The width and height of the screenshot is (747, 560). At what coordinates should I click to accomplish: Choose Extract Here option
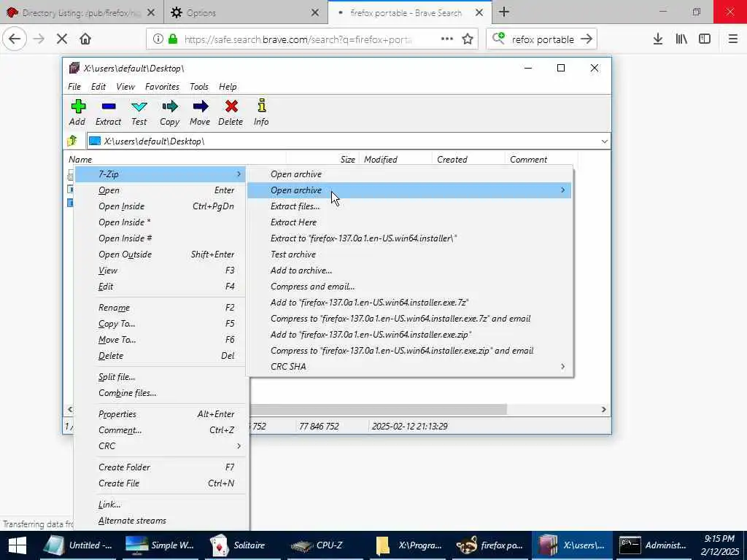pyautogui.click(x=410, y=222)
